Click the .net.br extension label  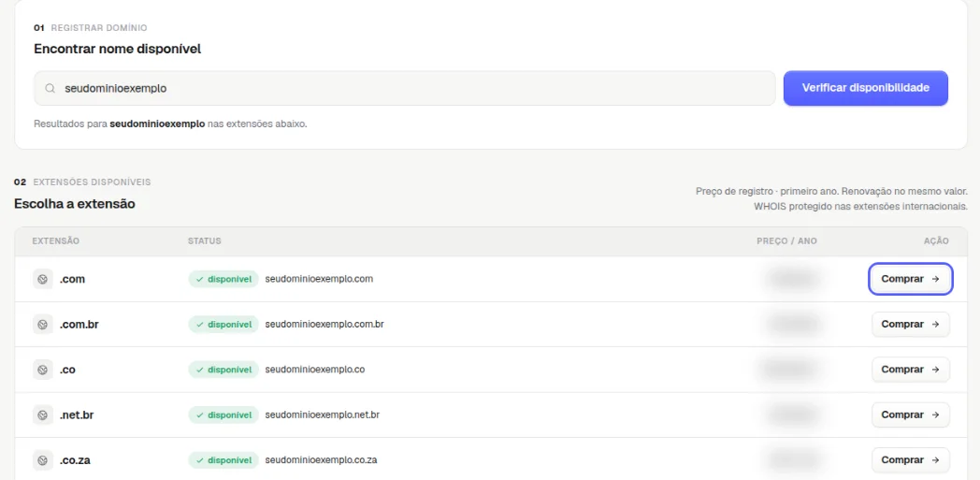pyautogui.click(x=77, y=415)
